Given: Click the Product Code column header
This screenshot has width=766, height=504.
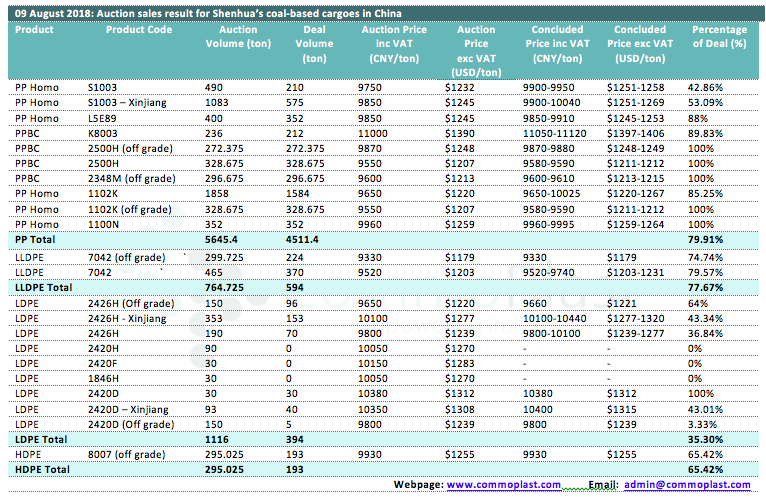Looking at the screenshot, I should (139, 30).
